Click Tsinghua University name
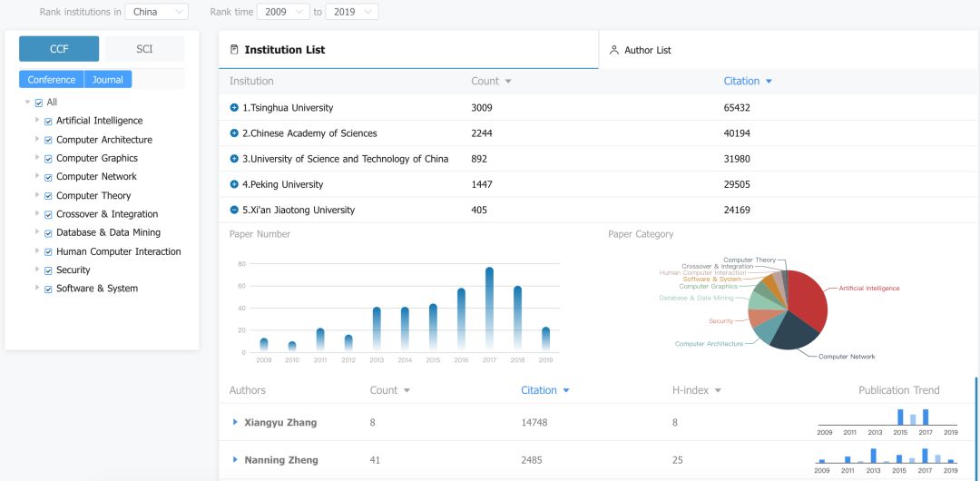980x481 pixels. tap(288, 108)
